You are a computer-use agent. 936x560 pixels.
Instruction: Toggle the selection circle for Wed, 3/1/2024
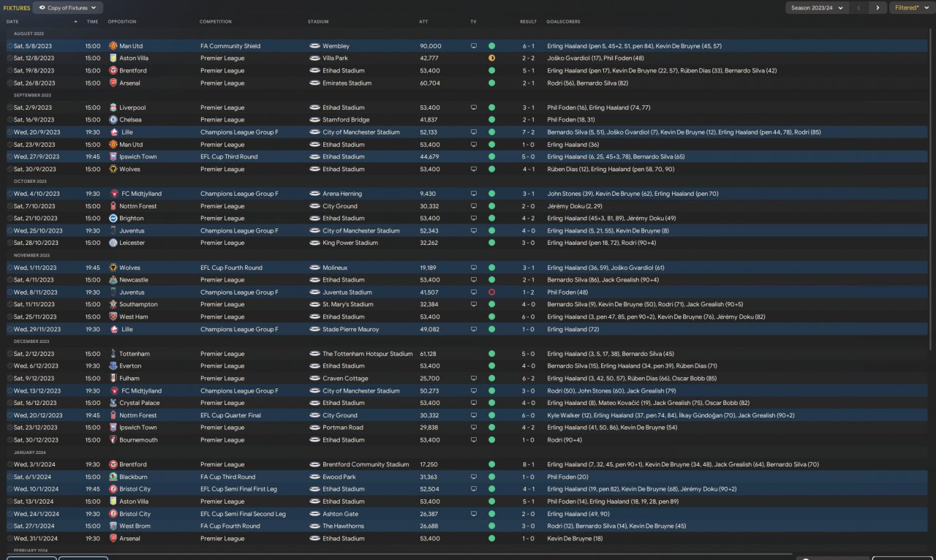10,464
